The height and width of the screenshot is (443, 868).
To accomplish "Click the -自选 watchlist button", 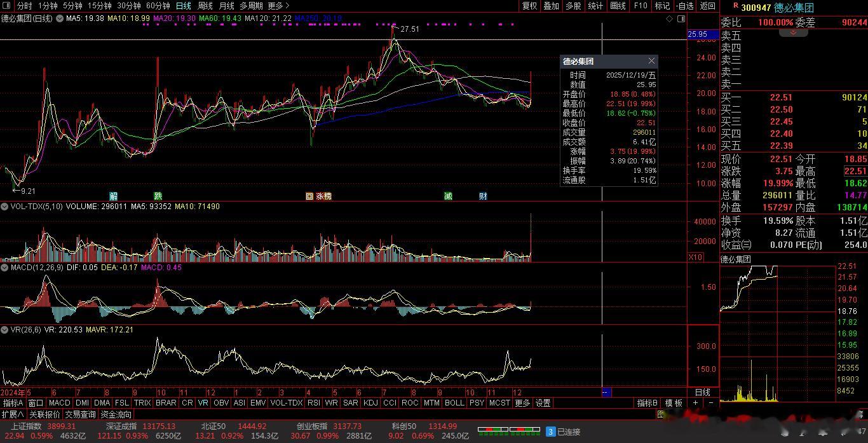I will (x=684, y=6).
